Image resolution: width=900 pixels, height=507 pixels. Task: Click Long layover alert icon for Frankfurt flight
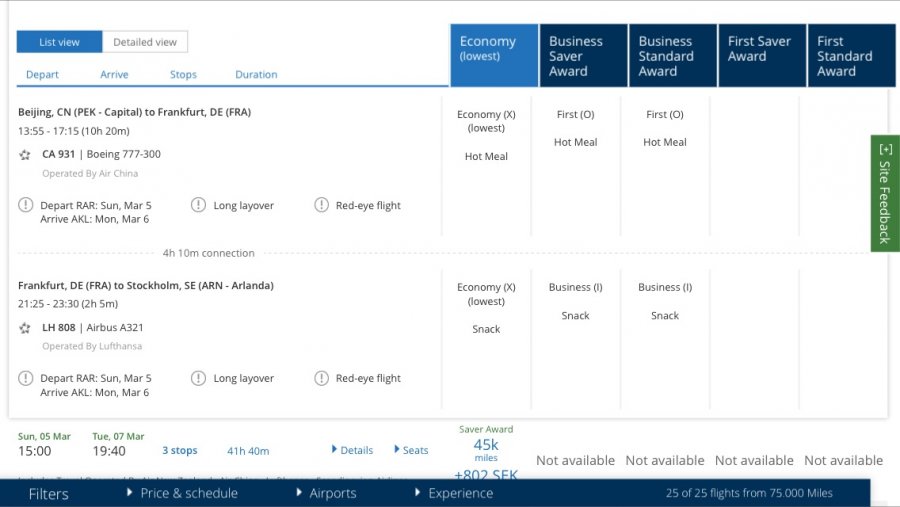pyautogui.click(x=198, y=378)
